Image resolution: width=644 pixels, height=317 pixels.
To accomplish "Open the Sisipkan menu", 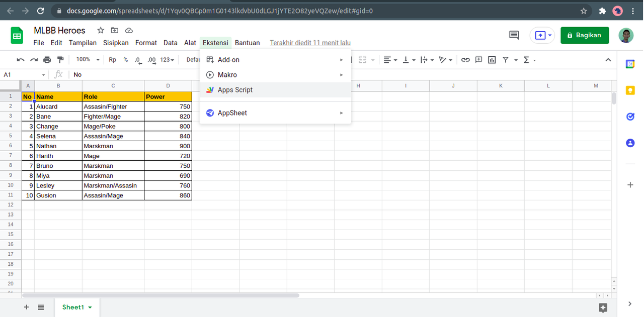I will 116,43.
